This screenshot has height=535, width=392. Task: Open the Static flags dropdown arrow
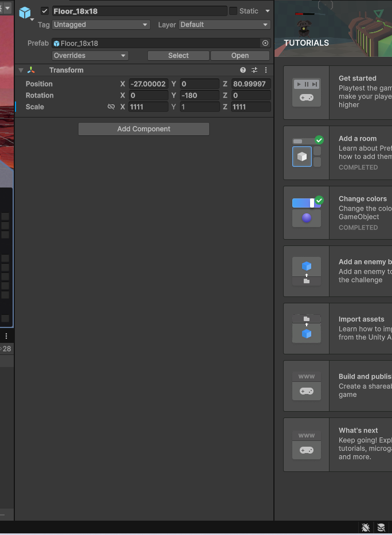[267, 11]
